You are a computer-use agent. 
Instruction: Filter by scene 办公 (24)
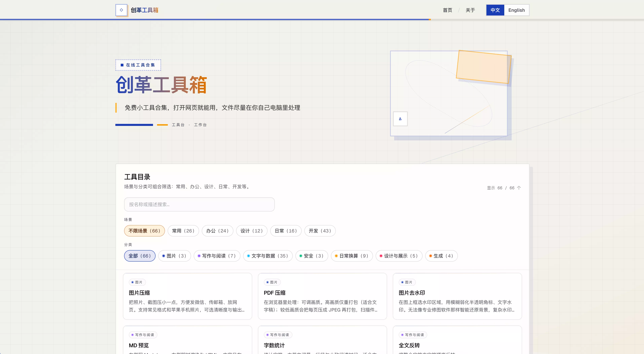tap(217, 231)
